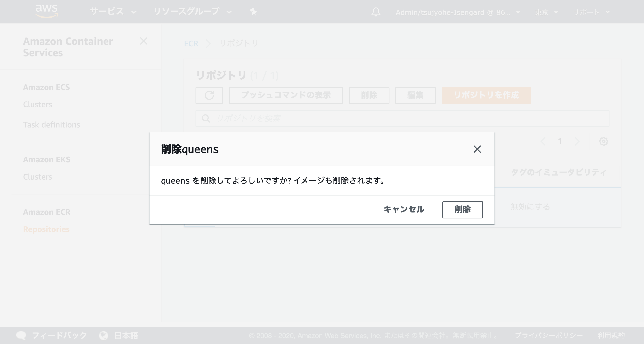Click the 無効にする table cell

click(x=530, y=207)
